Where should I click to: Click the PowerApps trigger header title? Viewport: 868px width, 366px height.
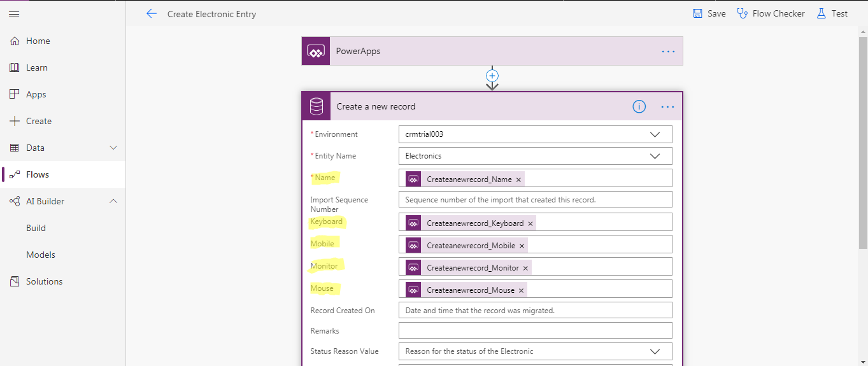[358, 51]
